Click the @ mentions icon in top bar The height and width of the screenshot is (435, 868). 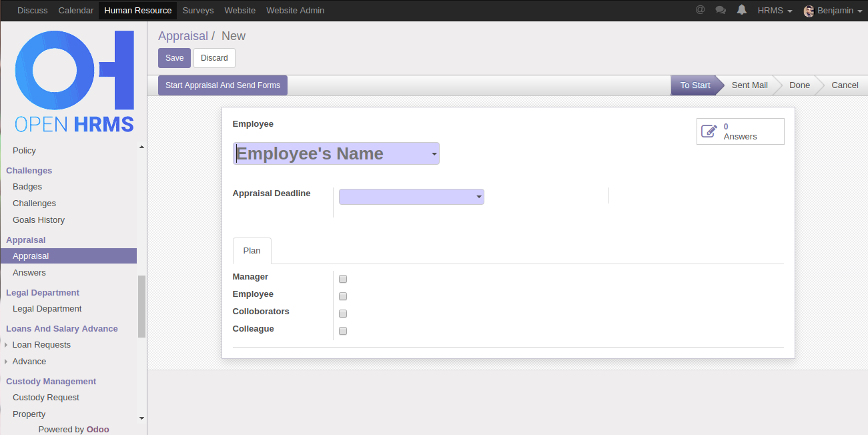700,10
